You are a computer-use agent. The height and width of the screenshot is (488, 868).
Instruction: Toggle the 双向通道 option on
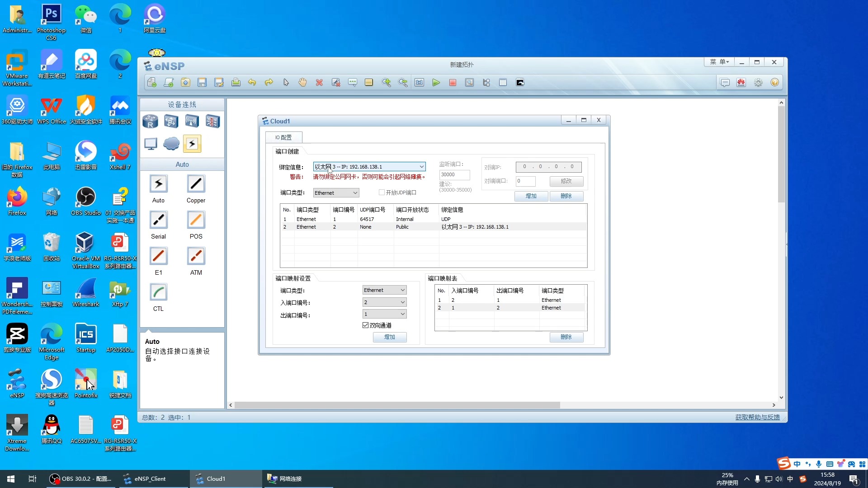point(366,325)
